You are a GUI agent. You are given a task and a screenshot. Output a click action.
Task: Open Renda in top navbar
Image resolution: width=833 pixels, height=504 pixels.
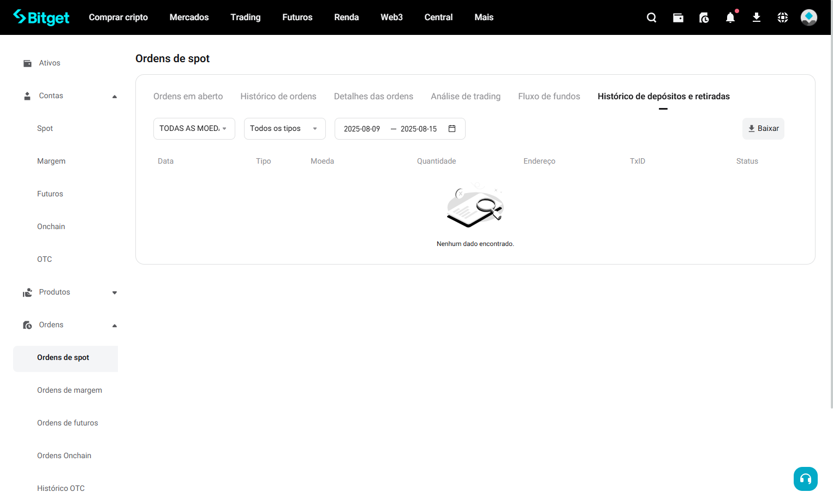click(x=347, y=17)
